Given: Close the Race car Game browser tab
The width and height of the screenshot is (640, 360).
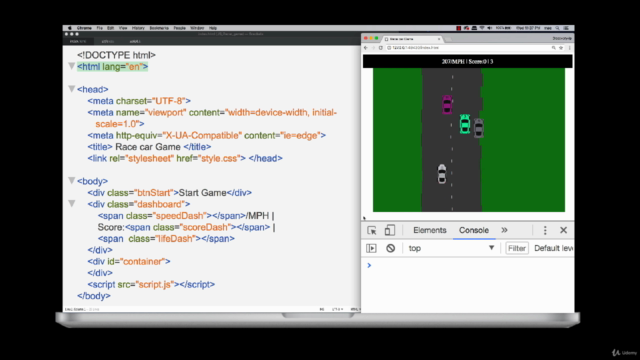Looking at the screenshot, I should click(x=439, y=39).
